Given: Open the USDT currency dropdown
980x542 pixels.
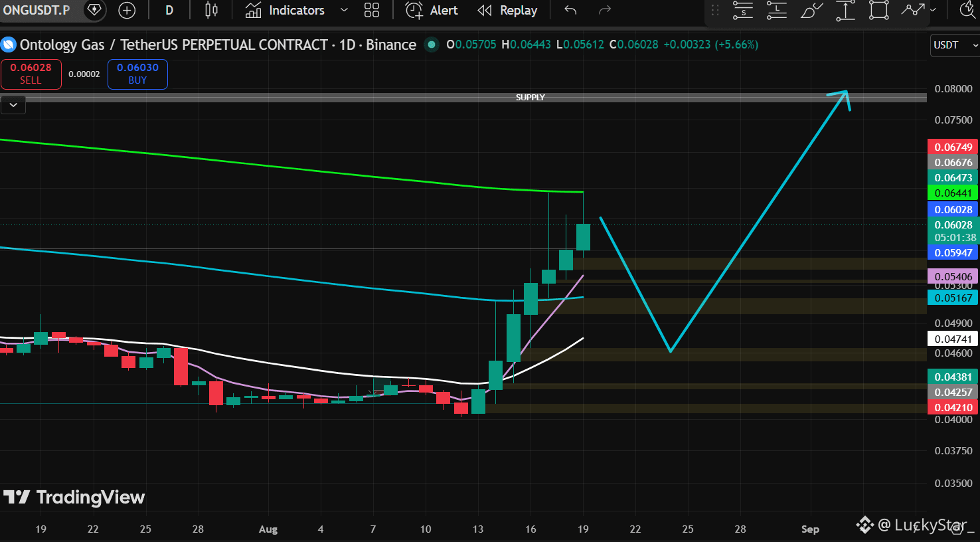Looking at the screenshot, I should (955, 45).
